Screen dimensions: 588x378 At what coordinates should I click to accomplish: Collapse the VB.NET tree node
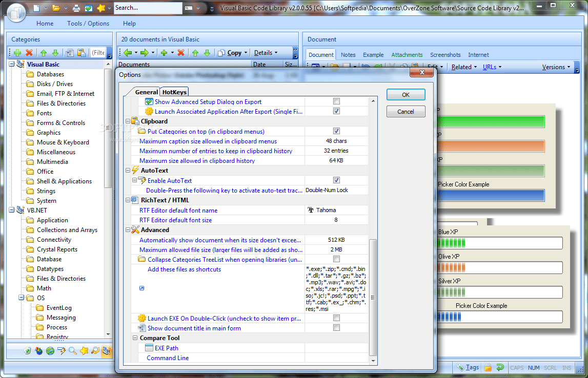point(12,210)
